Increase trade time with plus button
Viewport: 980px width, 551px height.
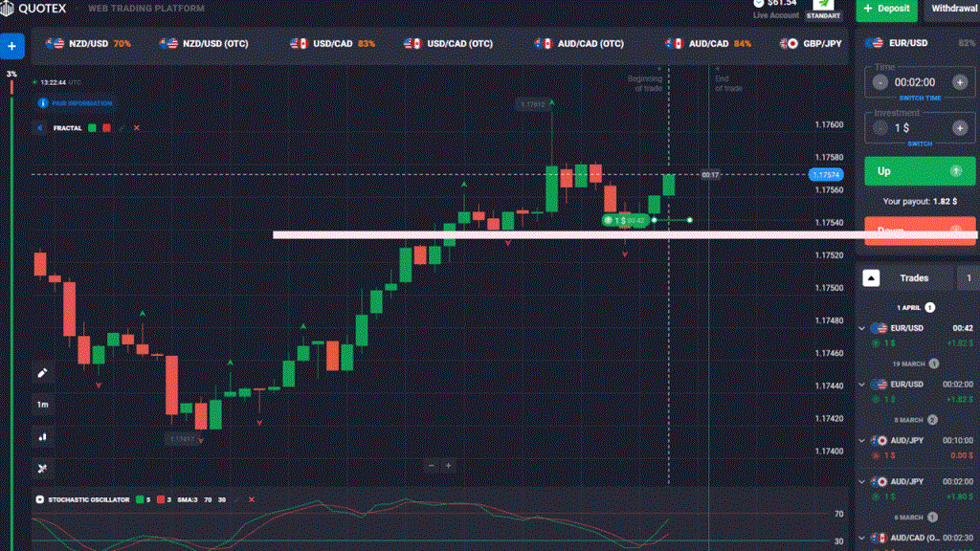tap(960, 82)
